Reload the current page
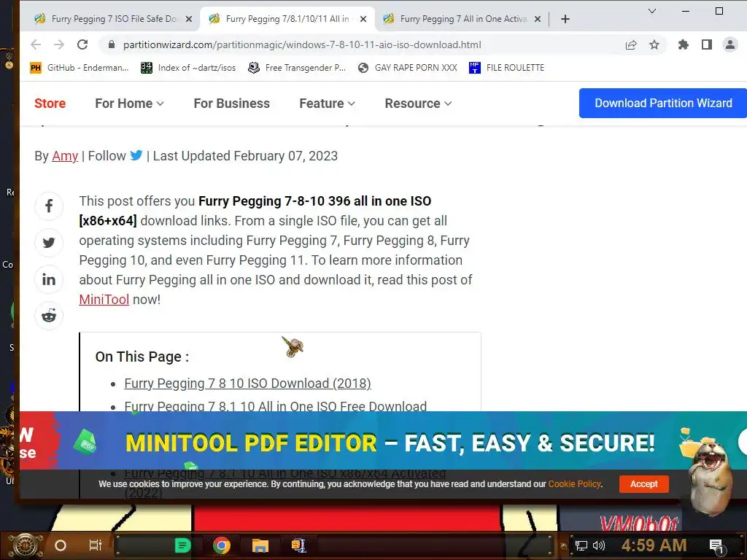Image resolution: width=747 pixels, height=560 pixels. tap(82, 44)
